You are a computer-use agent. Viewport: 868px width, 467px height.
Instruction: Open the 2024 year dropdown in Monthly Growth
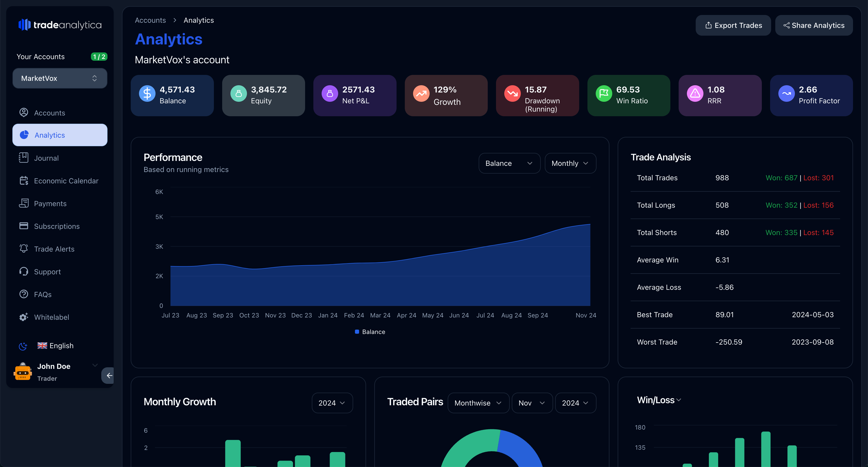[x=332, y=403]
